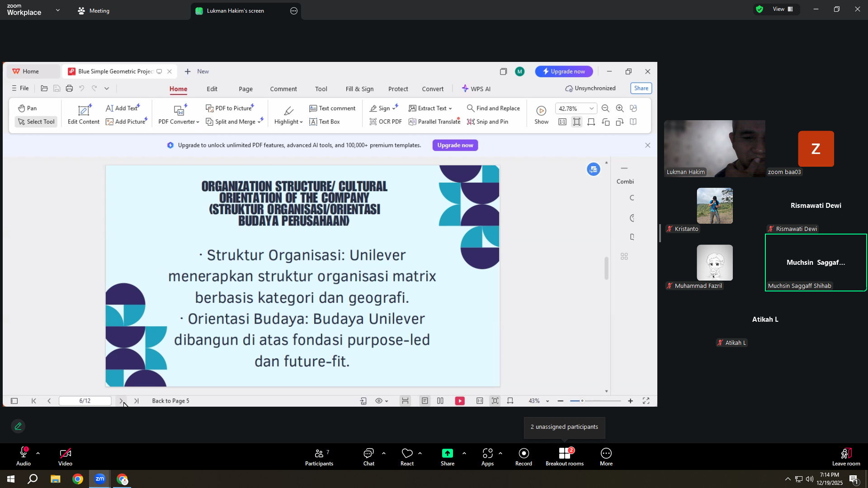Select the Pan tool
The width and height of the screenshot is (868, 488).
tap(28, 108)
